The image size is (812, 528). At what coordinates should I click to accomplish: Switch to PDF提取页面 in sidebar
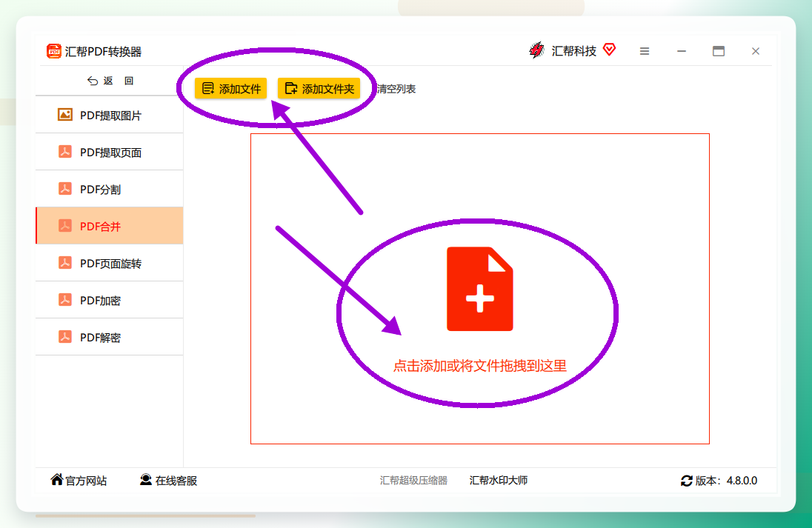click(x=109, y=152)
